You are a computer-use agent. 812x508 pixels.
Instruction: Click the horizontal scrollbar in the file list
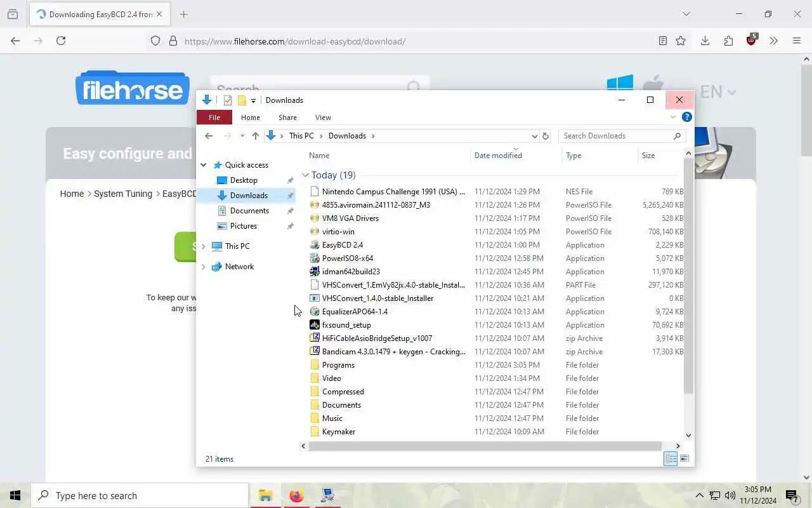point(485,446)
